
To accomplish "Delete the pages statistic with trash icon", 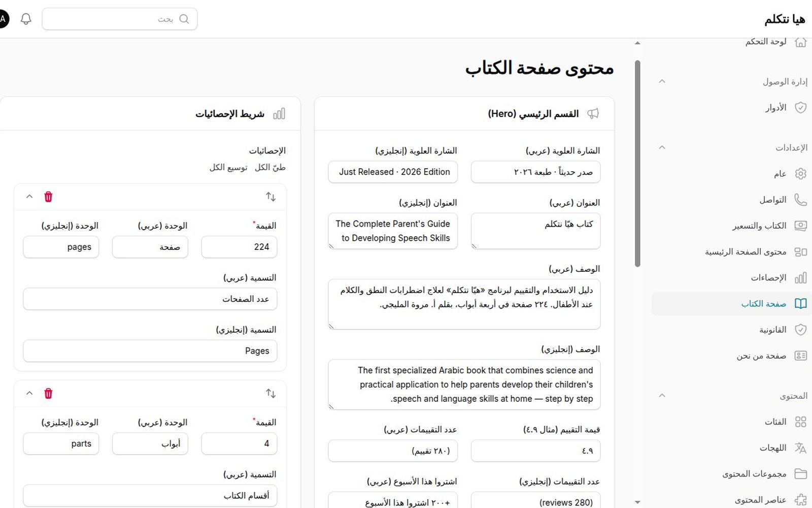I will click(48, 197).
